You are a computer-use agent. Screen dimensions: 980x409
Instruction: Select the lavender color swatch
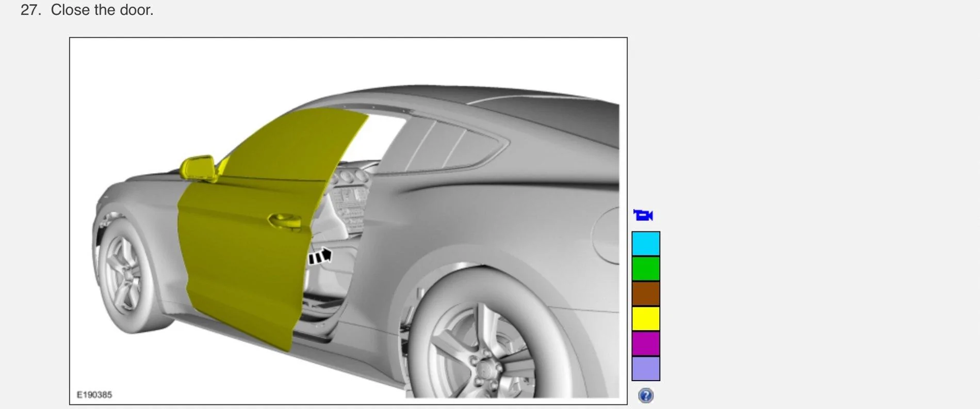click(646, 368)
